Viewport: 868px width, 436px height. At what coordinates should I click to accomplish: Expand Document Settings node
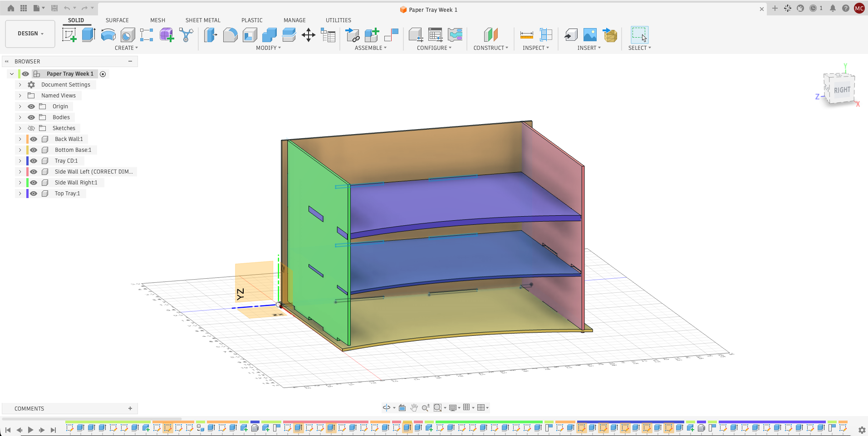coord(20,85)
